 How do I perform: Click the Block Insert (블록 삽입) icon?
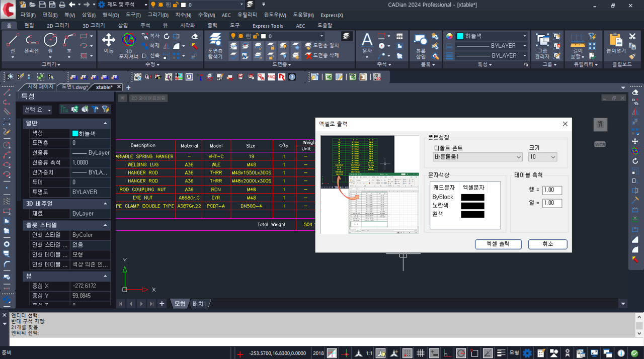pos(421,41)
